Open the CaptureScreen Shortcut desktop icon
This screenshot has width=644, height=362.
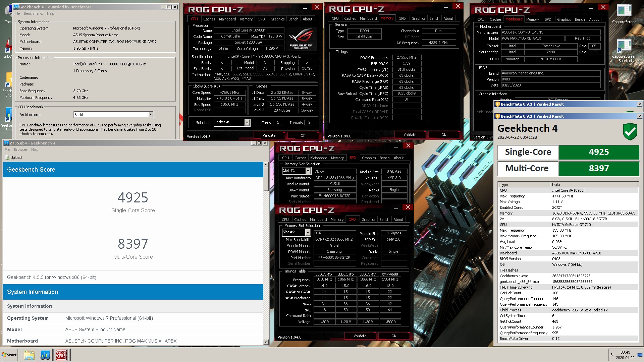click(x=624, y=51)
